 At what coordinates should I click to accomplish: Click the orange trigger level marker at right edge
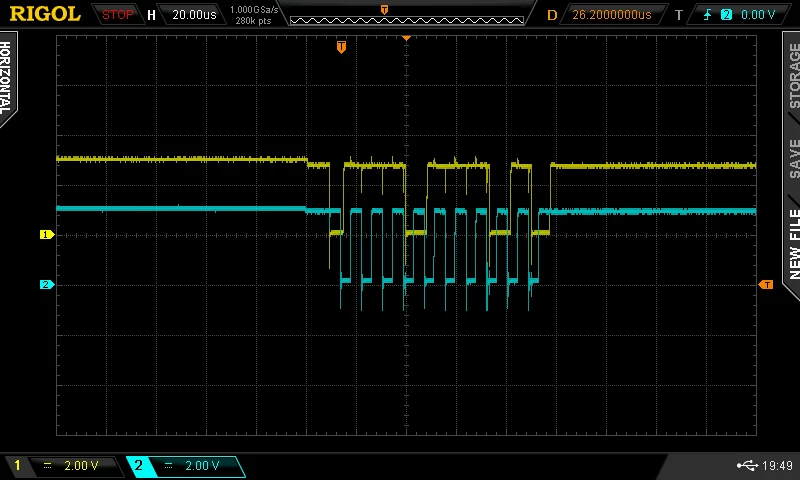coord(766,285)
